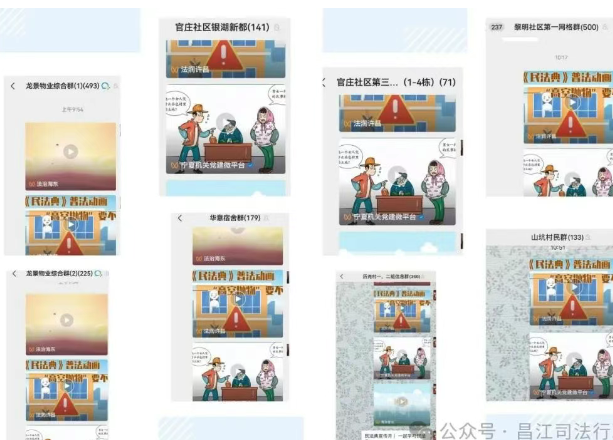Tap mute icon beside 官庄社区银湖新都(141) title
Screen dimensions: 613x440
[x=276, y=27]
